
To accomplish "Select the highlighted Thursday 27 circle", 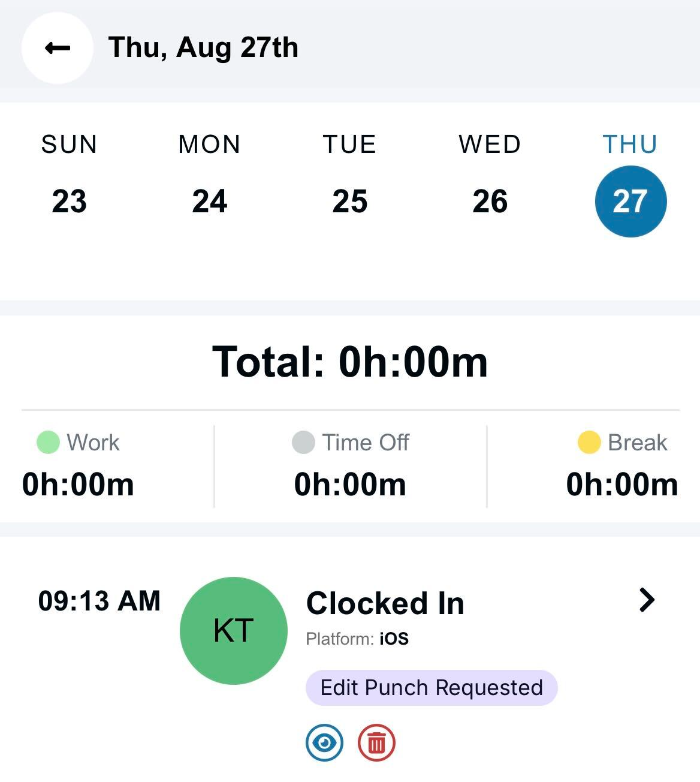I will point(630,201).
